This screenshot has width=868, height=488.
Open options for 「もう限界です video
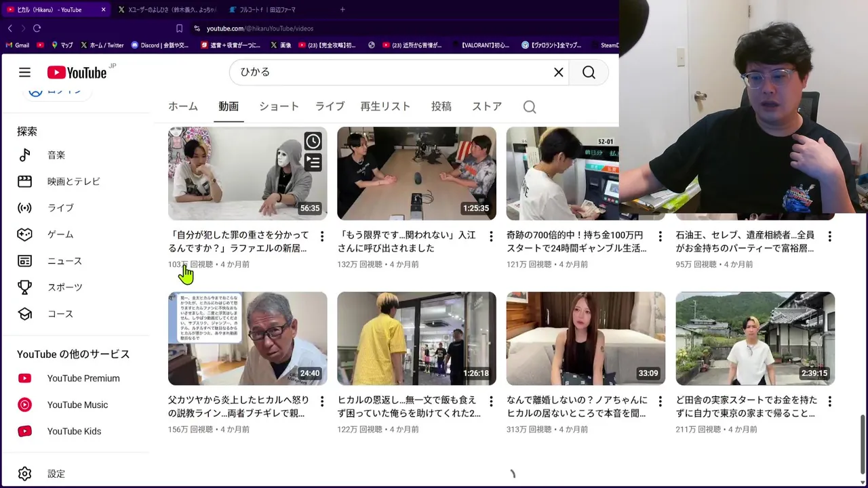[x=491, y=237]
